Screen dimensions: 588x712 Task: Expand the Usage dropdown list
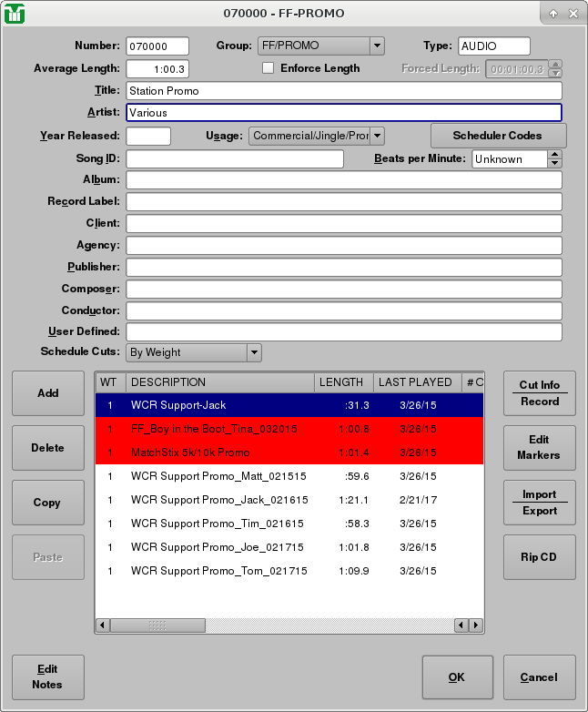377,136
